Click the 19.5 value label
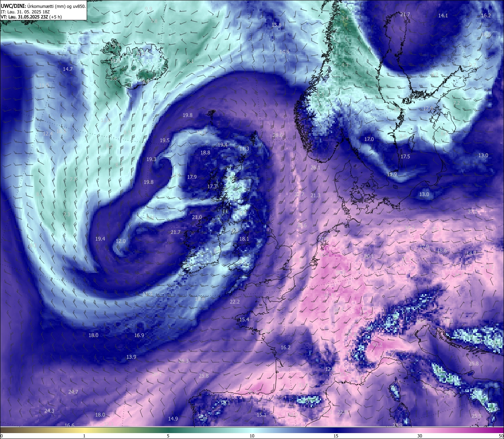 pyautogui.click(x=165, y=141)
